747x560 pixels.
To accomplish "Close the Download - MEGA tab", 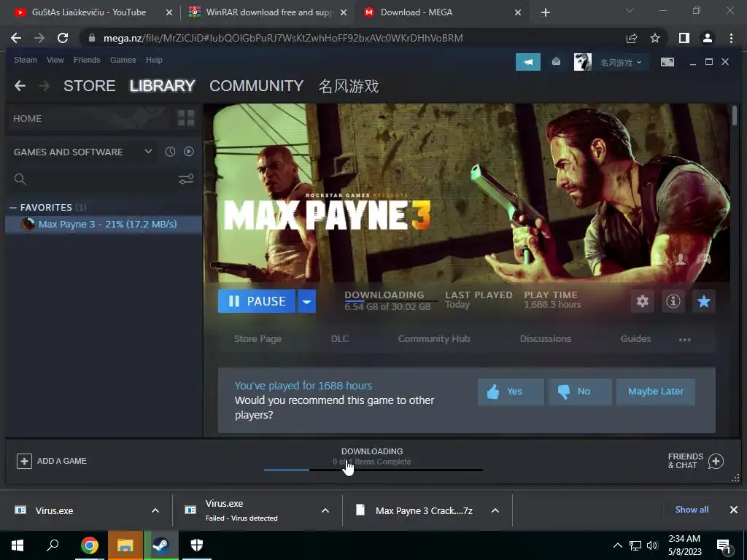I will (518, 12).
